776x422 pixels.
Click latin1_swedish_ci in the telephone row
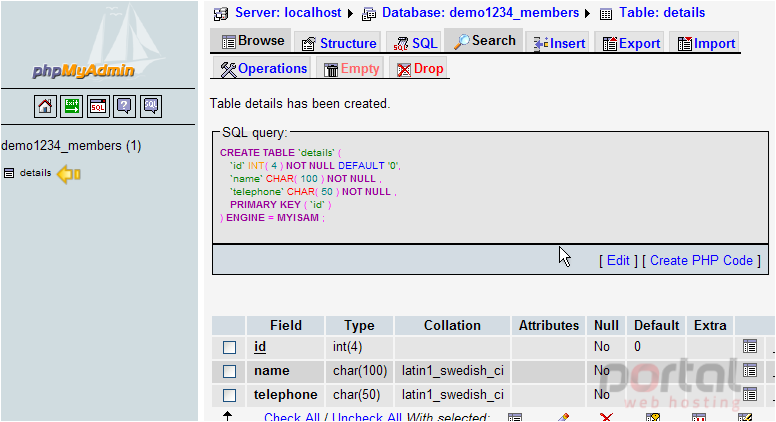coord(452,395)
